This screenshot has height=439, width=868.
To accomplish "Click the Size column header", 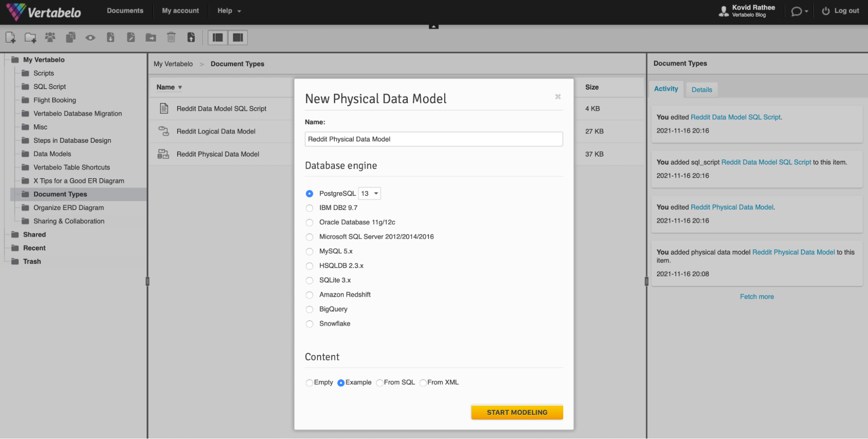I will point(592,87).
